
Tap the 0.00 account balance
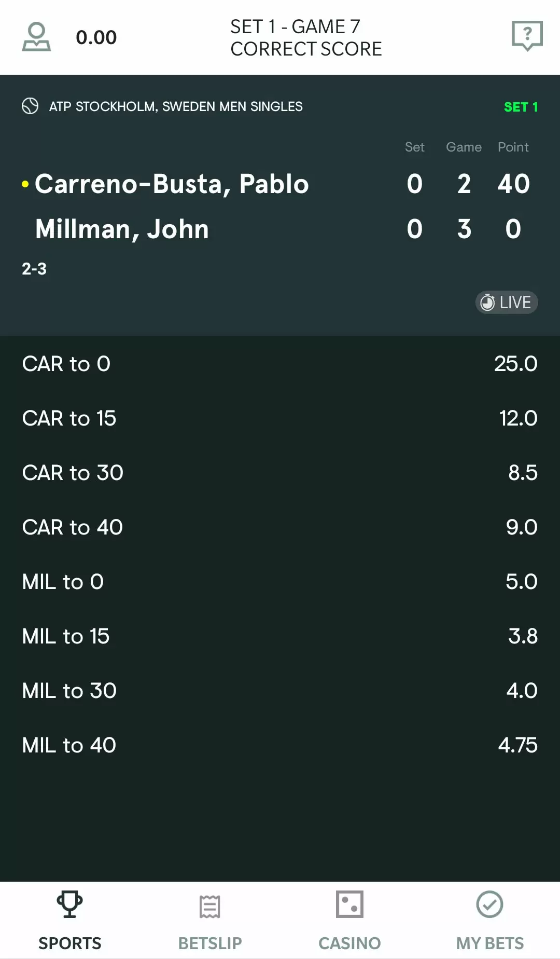pos(96,37)
